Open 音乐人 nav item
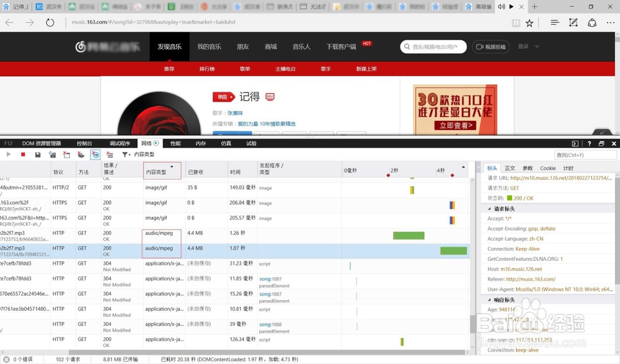Image resolution: width=620 pixels, height=364 pixels. click(x=301, y=47)
